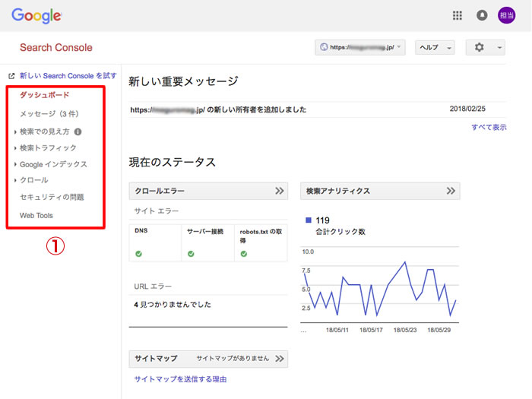Expand the Google インデックス section
This screenshot has height=399, width=532.
(x=53, y=164)
